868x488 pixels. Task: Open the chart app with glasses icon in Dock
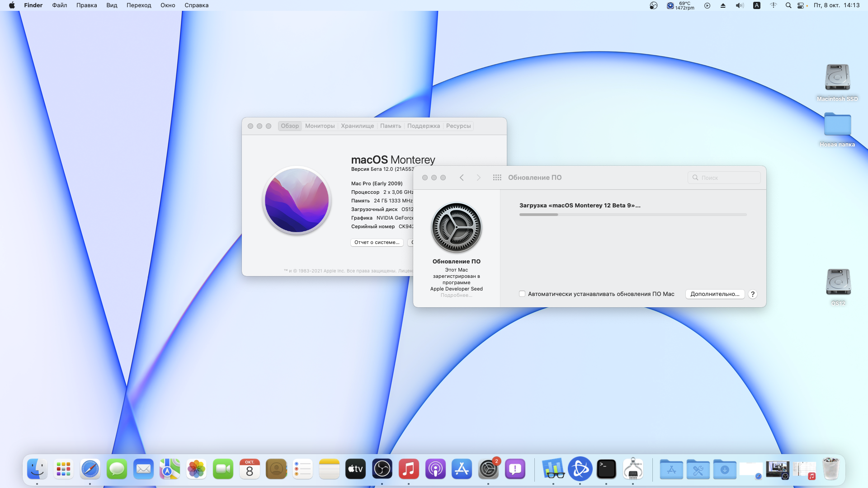coord(553,469)
